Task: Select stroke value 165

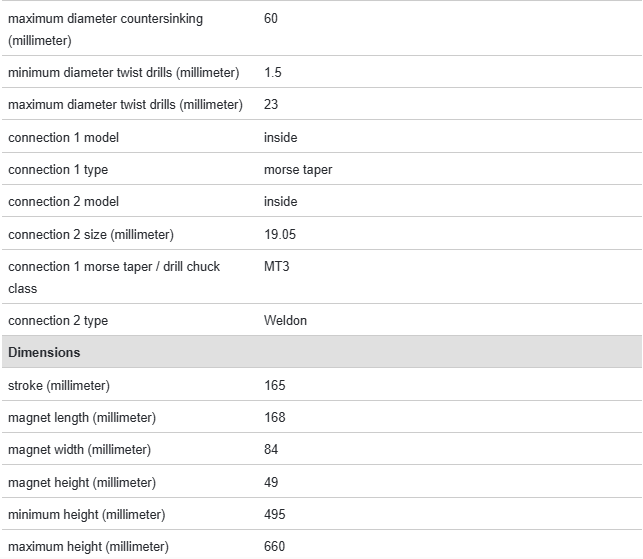Action: [274, 386]
